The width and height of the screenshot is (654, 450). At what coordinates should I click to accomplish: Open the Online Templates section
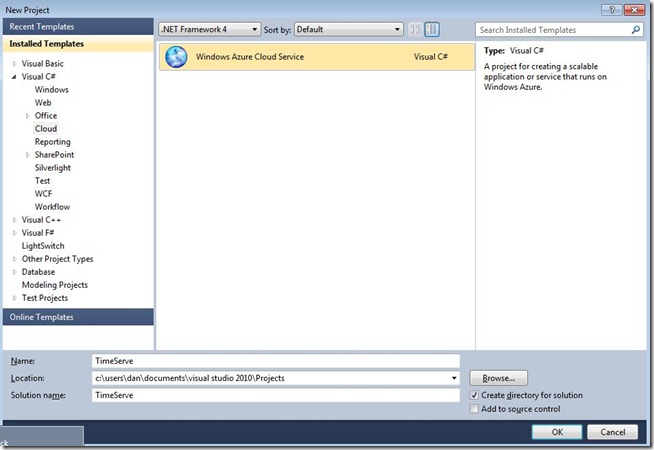[78, 317]
